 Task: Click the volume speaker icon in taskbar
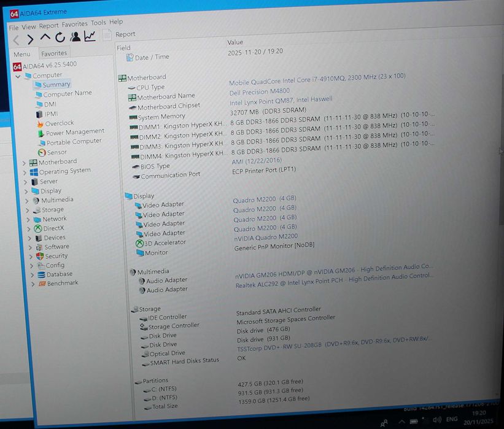(437, 420)
